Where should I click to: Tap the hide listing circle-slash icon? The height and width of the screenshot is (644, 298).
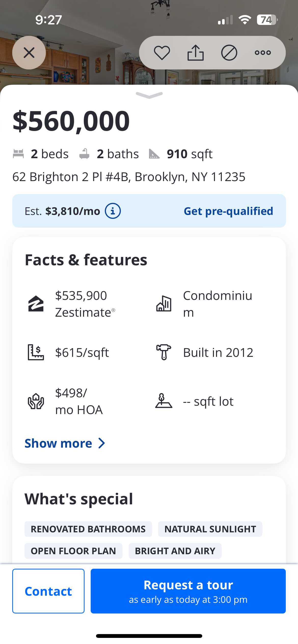pos(229,53)
